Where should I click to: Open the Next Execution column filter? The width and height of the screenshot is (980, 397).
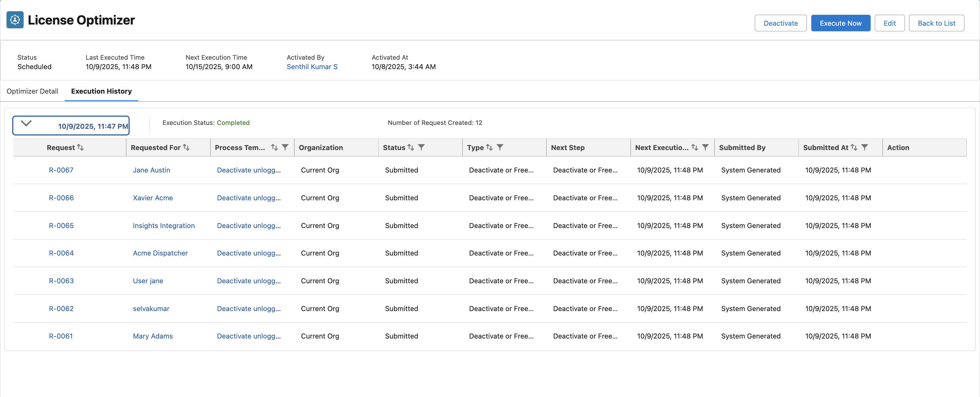[x=705, y=147]
